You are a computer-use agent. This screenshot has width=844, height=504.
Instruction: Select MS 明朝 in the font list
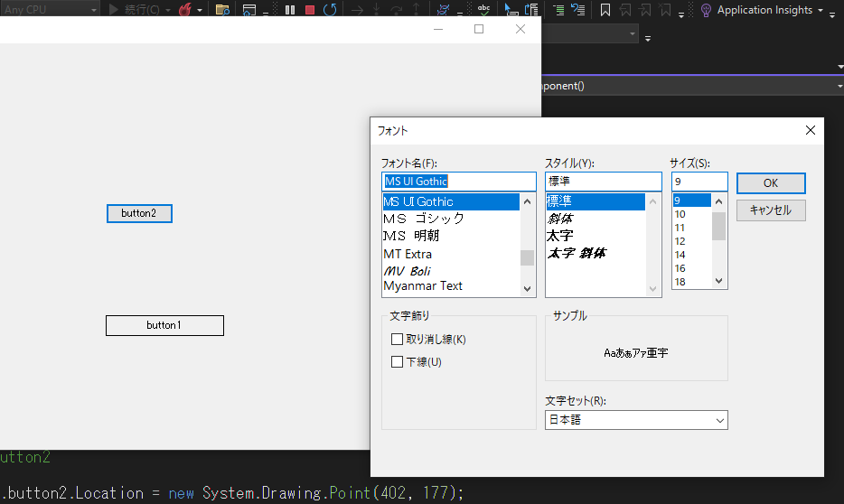click(x=411, y=236)
